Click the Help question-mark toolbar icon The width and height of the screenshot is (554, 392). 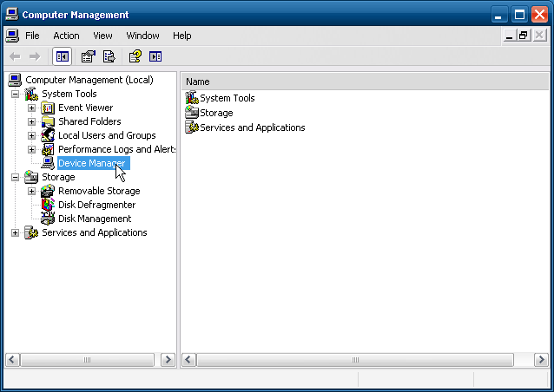[x=135, y=56]
